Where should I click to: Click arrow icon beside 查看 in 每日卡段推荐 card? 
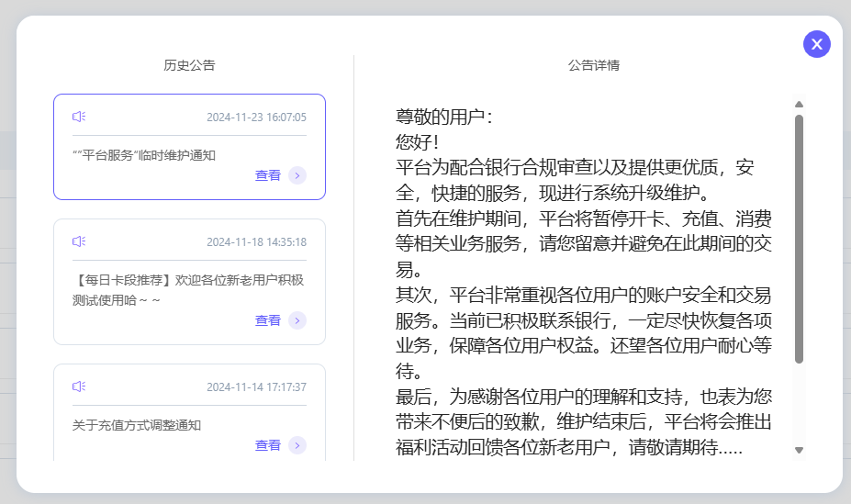click(x=297, y=320)
